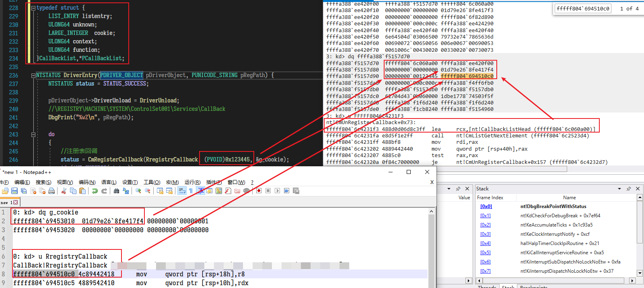The height and width of the screenshot is (288, 644).
Task: Click the Save All icon in Notepad++
Action: (24, 191)
